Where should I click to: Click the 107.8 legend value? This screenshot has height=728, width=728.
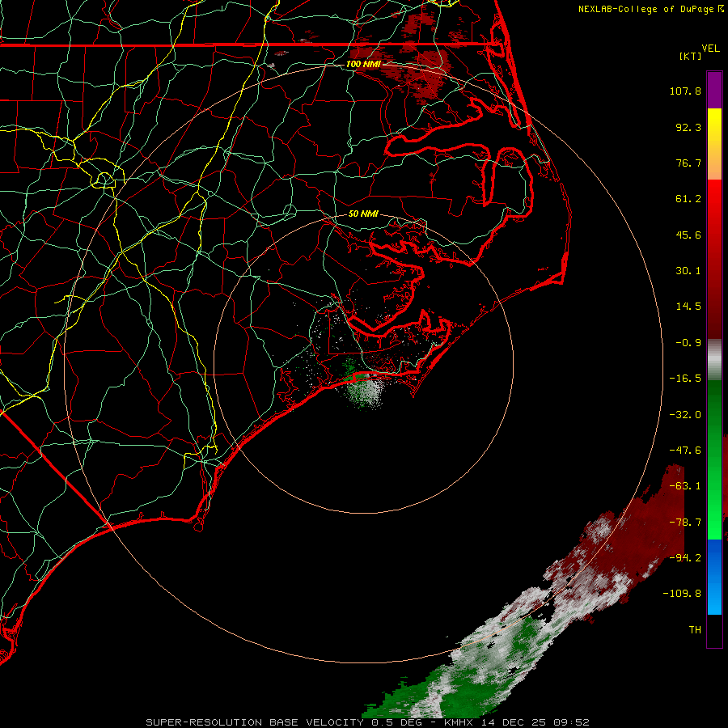click(685, 91)
